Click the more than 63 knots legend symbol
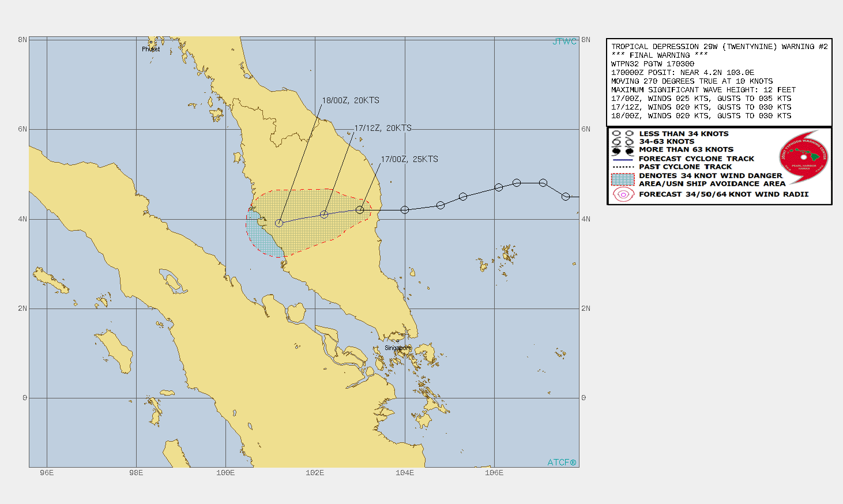This screenshot has height=504, width=843. click(623, 151)
